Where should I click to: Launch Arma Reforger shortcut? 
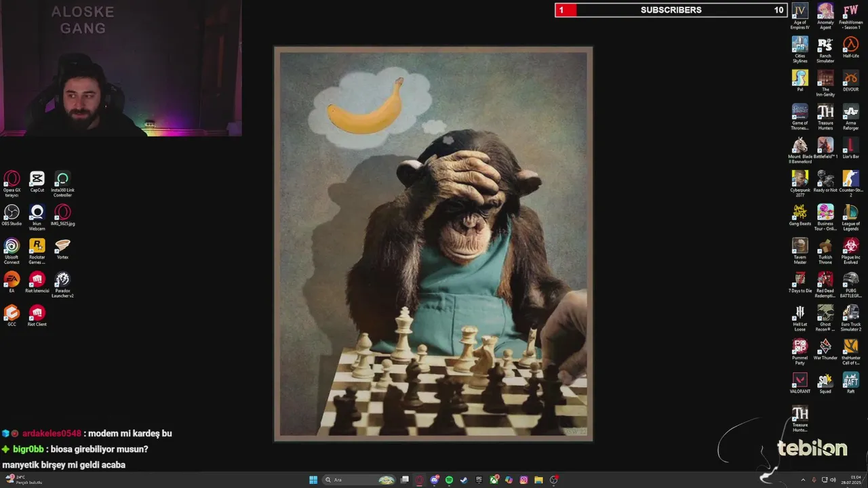pyautogui.click(x=850, y=117)
